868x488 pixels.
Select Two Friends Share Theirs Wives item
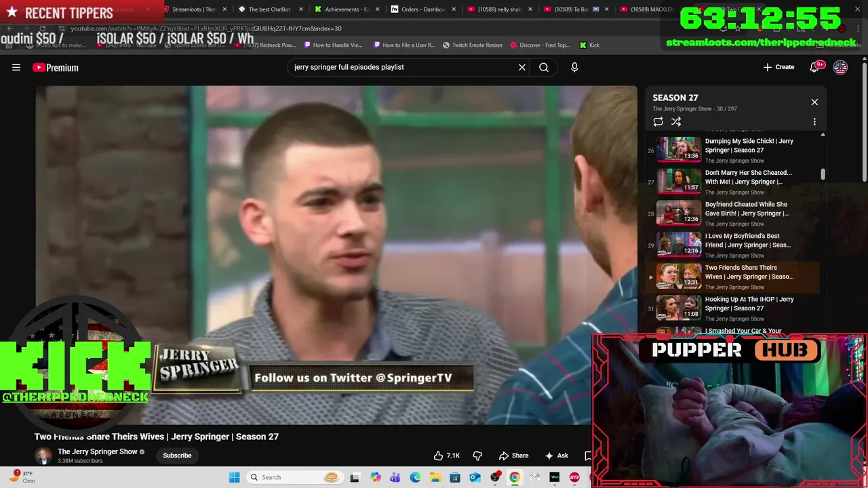733,277
